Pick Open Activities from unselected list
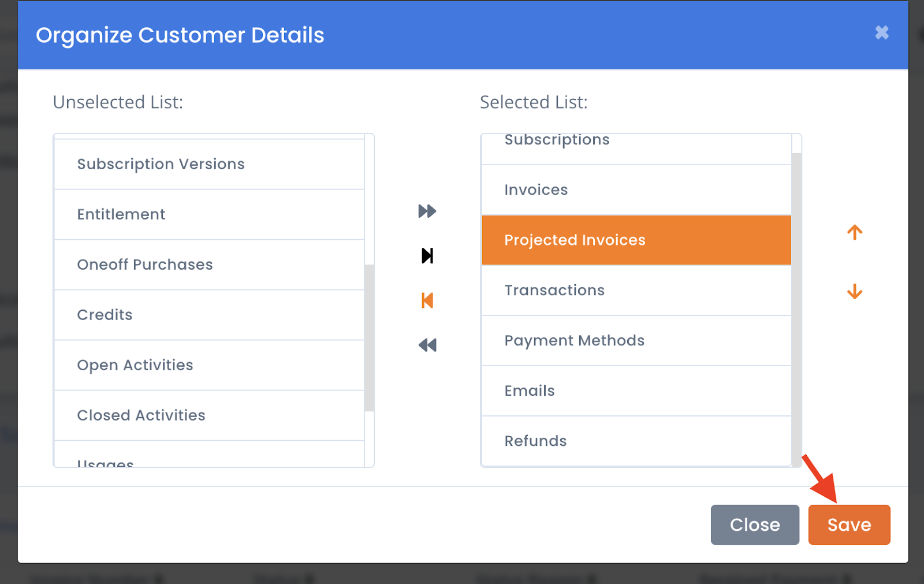The width and height of the screenshot is (924, 584). click(209, 365)
